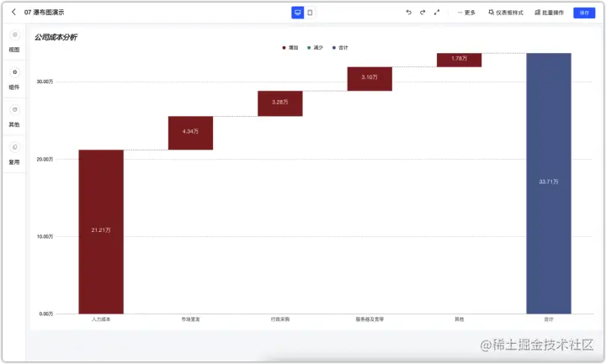Screen dimensions: 606x364
Task: Open the fullscreen expand icon
Action: click(x=437, y=13)
